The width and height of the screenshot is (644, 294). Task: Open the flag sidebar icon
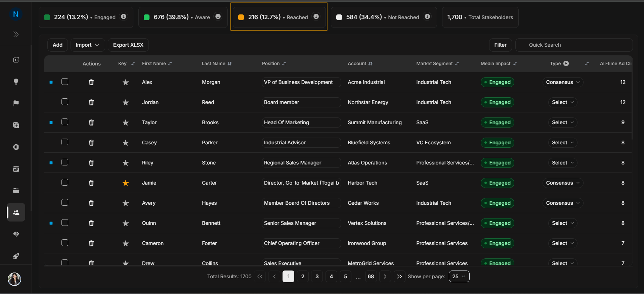coord(16,103)
